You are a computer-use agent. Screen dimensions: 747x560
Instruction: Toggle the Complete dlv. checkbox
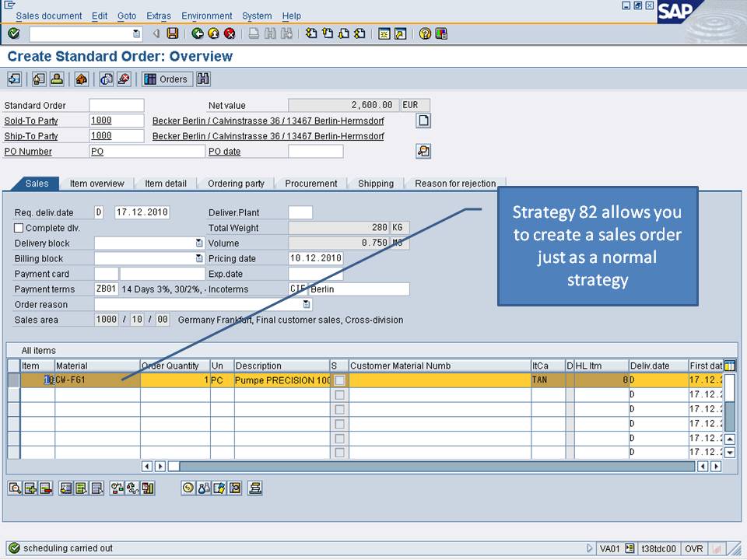tap(19, 228)
